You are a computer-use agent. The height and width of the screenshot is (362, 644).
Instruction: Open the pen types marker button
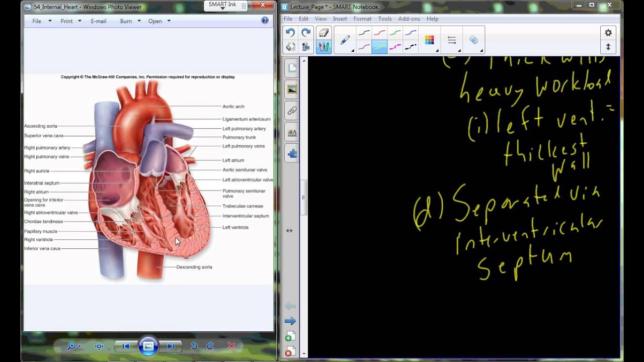click(345, 40)
